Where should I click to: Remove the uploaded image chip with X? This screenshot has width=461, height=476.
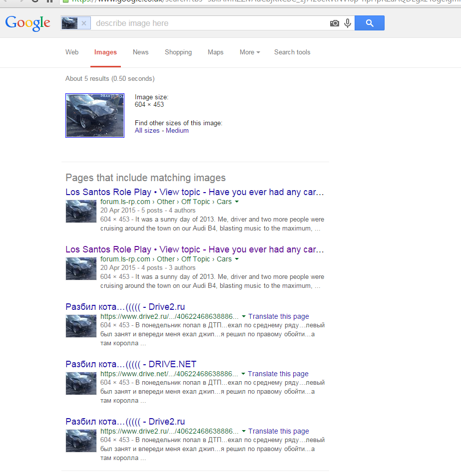pyautogui.click(x=84, y=23)
